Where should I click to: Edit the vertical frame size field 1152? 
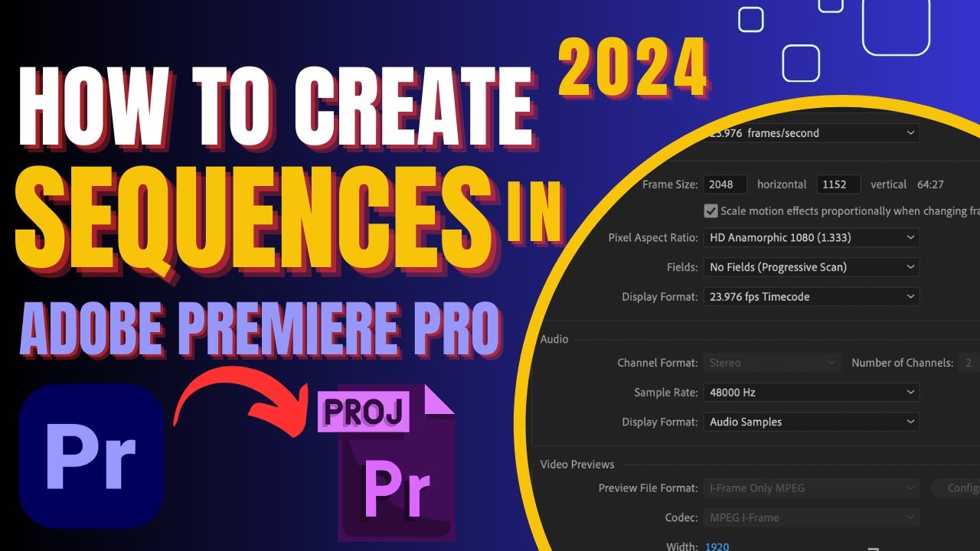(x=838, y=184)
